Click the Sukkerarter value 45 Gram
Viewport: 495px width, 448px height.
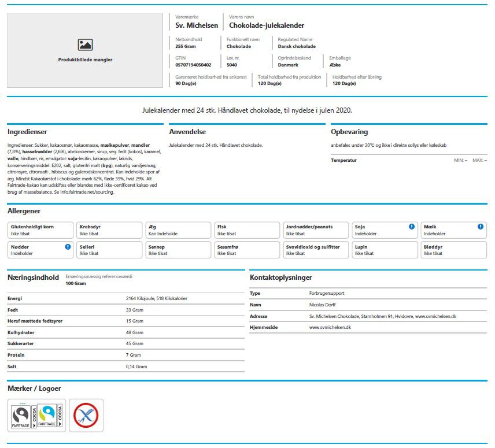coord(135,343)
